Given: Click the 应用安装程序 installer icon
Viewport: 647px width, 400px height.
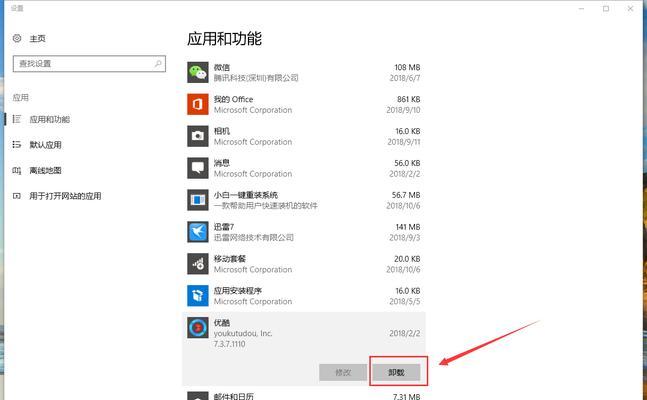Looking at the screenshot, I should 198,296.
